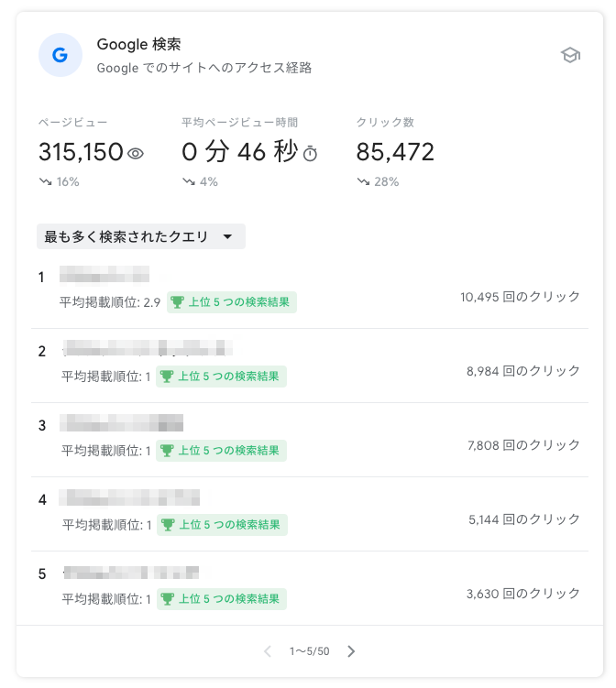The image size is (616, 688).
Task: Click the eye icon beside 315,150
Action: [136, 154]
